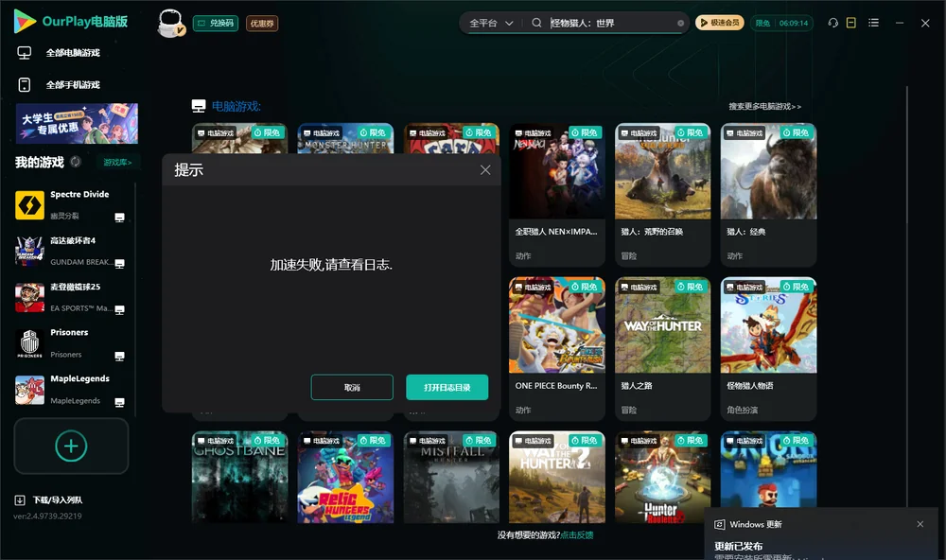Viewport: 946px width, 560px height.
Task: Select MapleLegends in my games list
Action: [71, 389]
